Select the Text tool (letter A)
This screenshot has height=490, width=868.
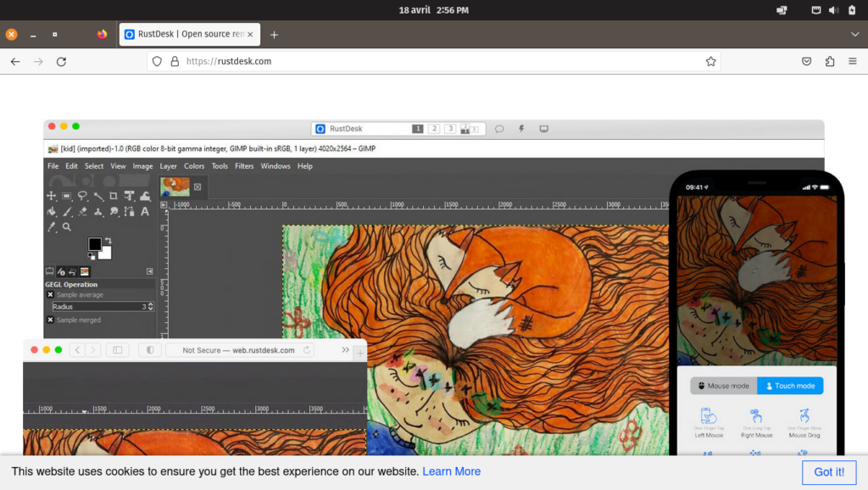(145, 211)
